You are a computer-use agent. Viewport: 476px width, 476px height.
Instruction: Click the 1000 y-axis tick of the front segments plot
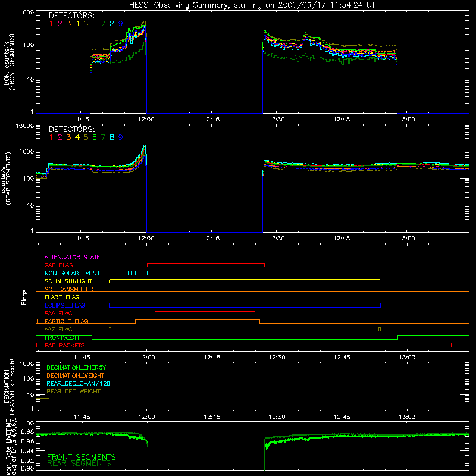pos(27,12)
